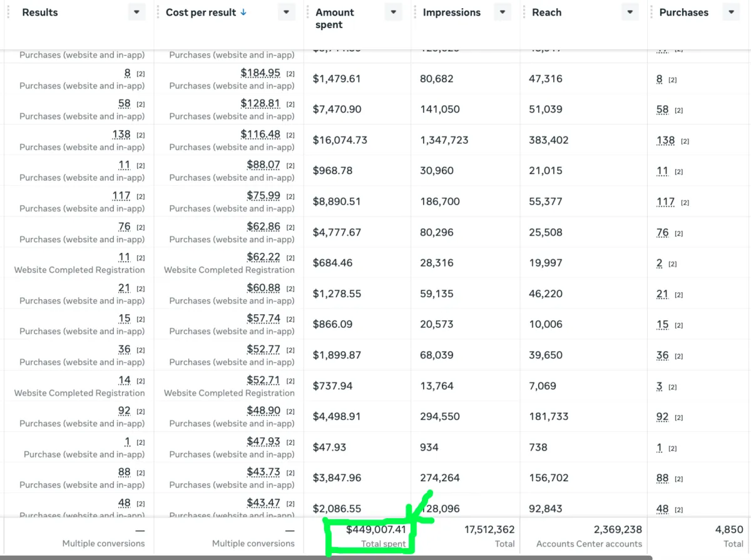Expand the Amount spent column dropdown
Viewport: 751px width, 560px height.
393,13
